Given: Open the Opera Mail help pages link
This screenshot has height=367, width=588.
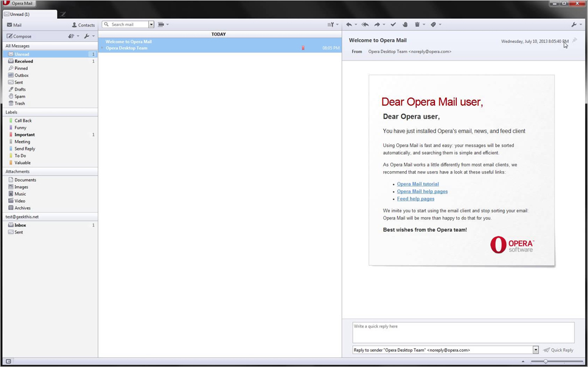Looking at the screenshot, I should tap(422, 191).
